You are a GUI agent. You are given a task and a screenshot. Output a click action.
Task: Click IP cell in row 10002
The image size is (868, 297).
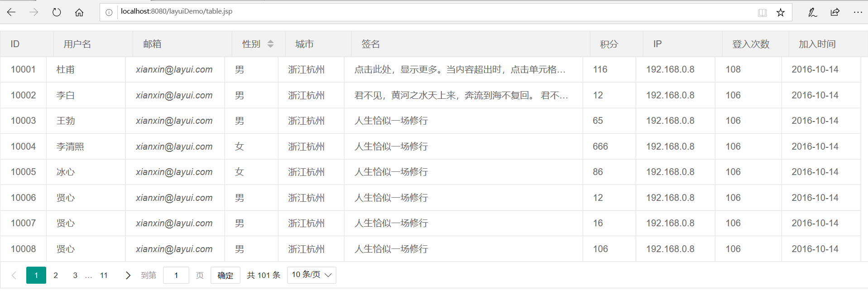click(x=676, y=95)
